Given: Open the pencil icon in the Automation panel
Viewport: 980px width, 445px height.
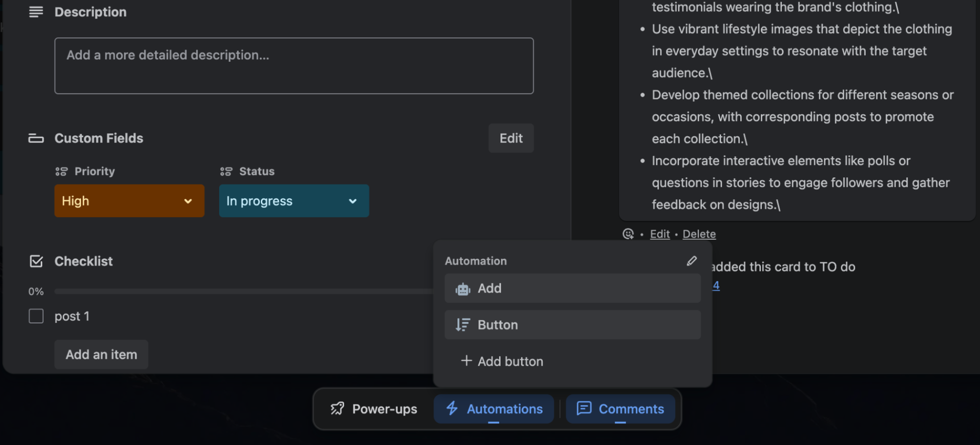Looking at the screenshot, I should 692,260.
